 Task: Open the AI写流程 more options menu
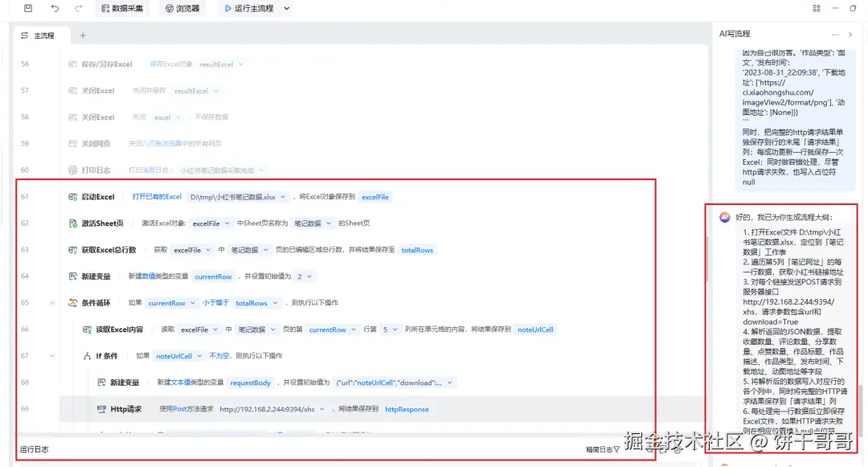835,35
